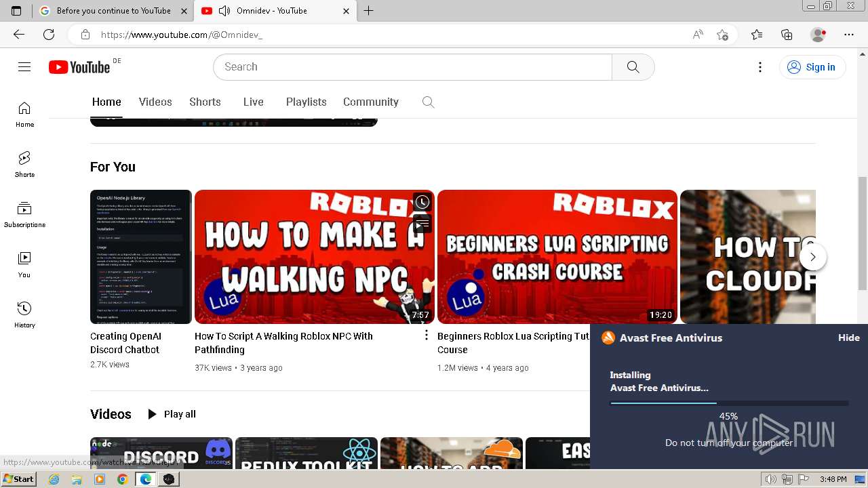Open How To Script A Walking Roblox NPC title

(x=283, y=343)
